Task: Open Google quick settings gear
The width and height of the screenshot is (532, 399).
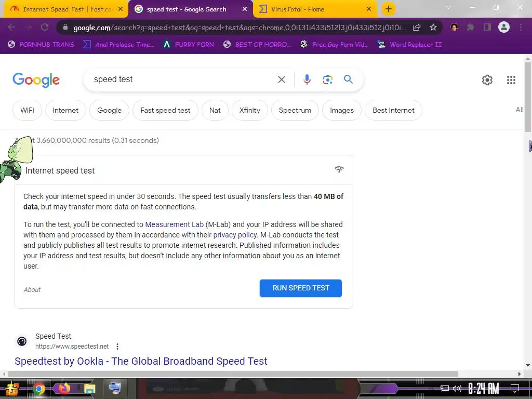Action: pyautogui.click(x=487, y=80)
